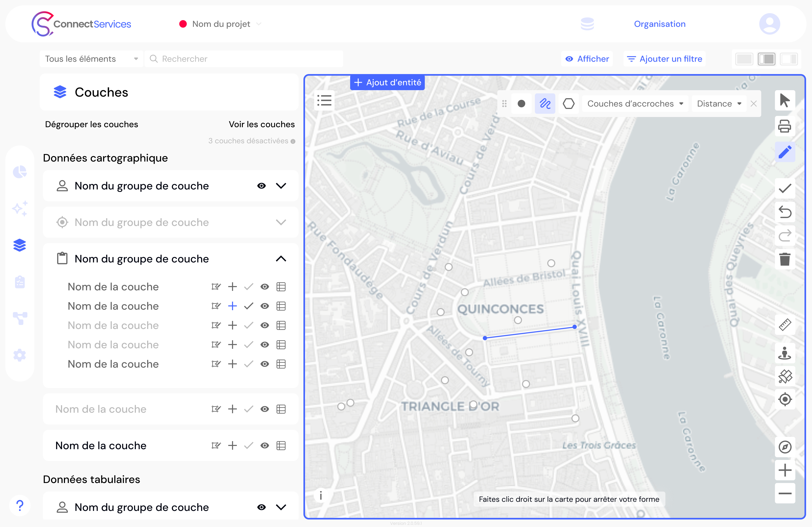The image size is (812, 527).
Task: Open the measure ruler tool
Action: [785, 324]
